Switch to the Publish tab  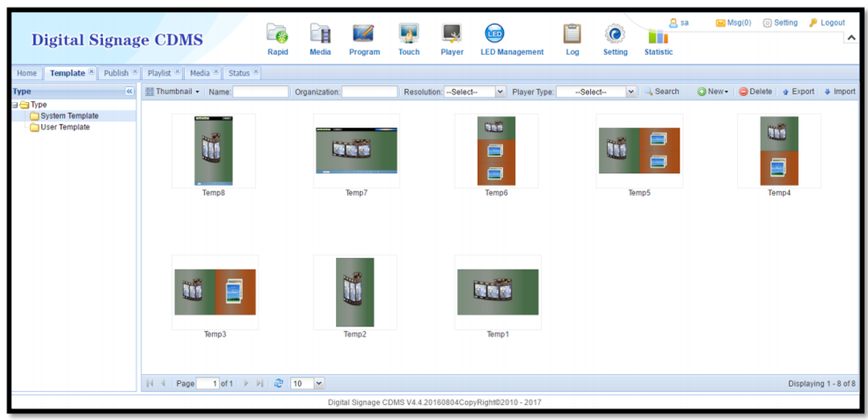coord(117,73)
